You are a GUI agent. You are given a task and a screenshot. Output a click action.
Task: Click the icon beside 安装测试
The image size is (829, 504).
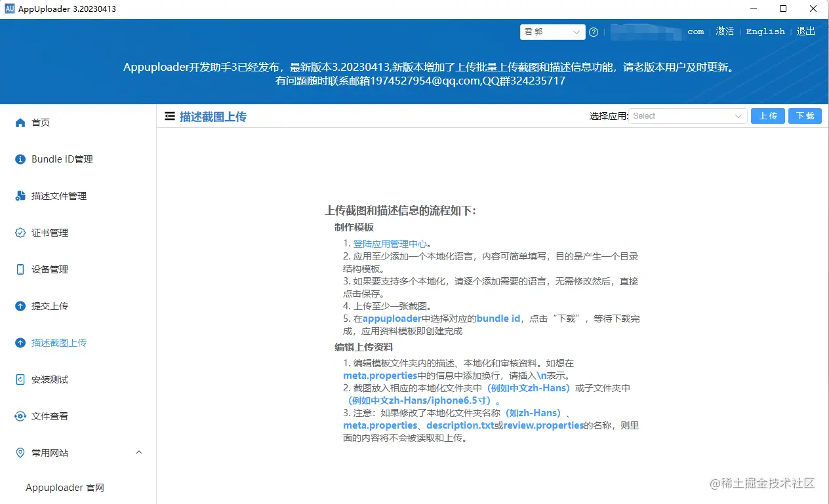20,379
